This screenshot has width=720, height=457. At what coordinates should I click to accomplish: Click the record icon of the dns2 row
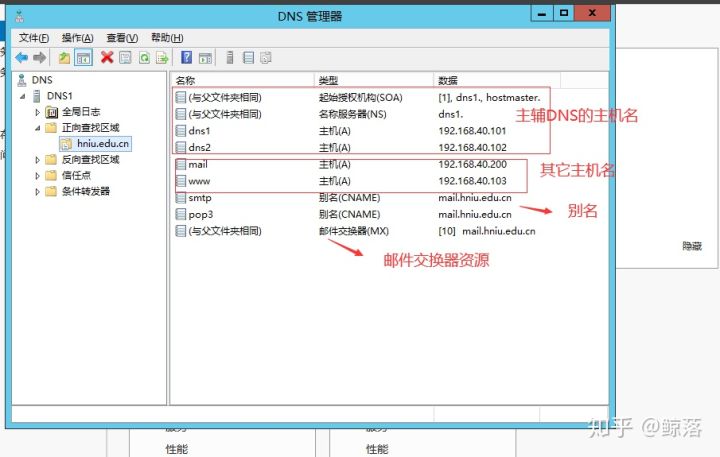(181, 147)
